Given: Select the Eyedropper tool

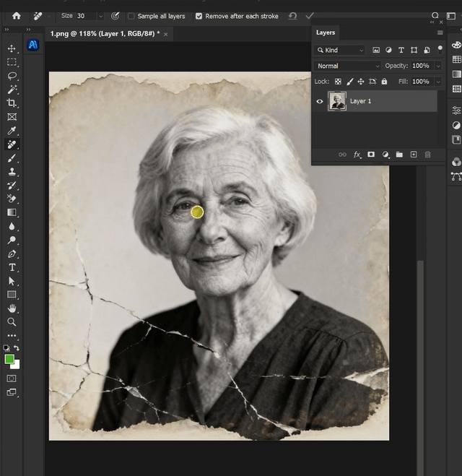Looking at the screenshot, I should [x=12, y=131].
